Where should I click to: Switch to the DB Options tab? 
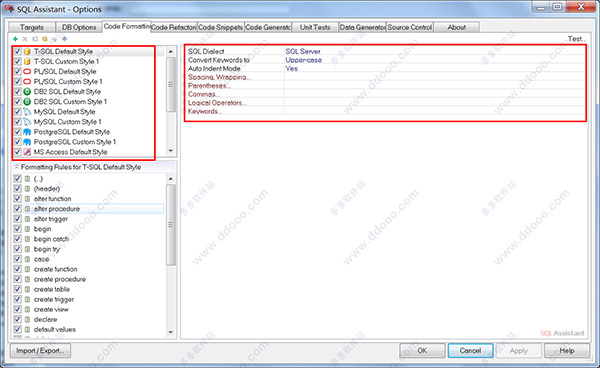[79, 27]
